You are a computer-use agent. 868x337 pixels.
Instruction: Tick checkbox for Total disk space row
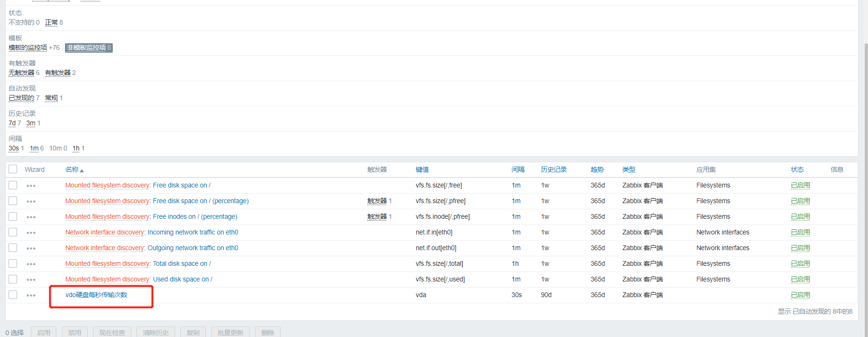coord(13,263)
